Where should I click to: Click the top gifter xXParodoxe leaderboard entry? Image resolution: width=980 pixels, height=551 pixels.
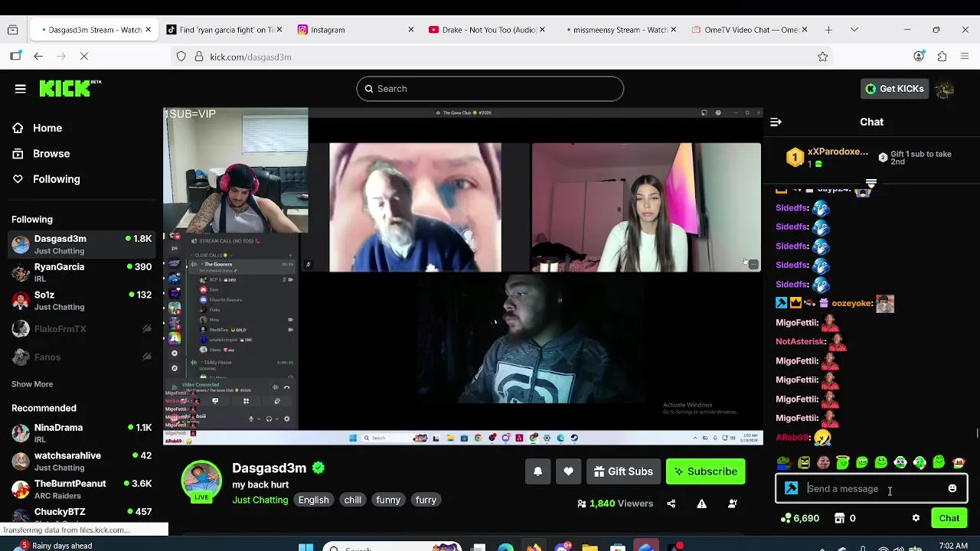(828, 158)
